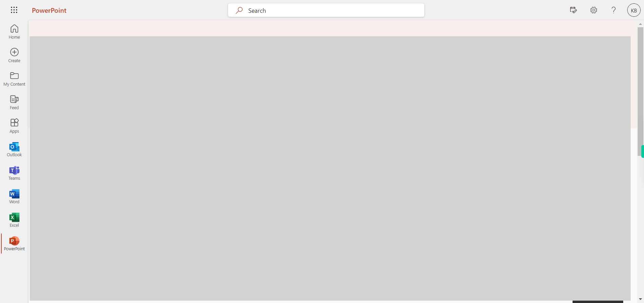Image resolution: width=644 pixels, height=303 pixels.
Task: Go to Home in the sidebar
Action: pyautogui.click(x=14, y=32)
